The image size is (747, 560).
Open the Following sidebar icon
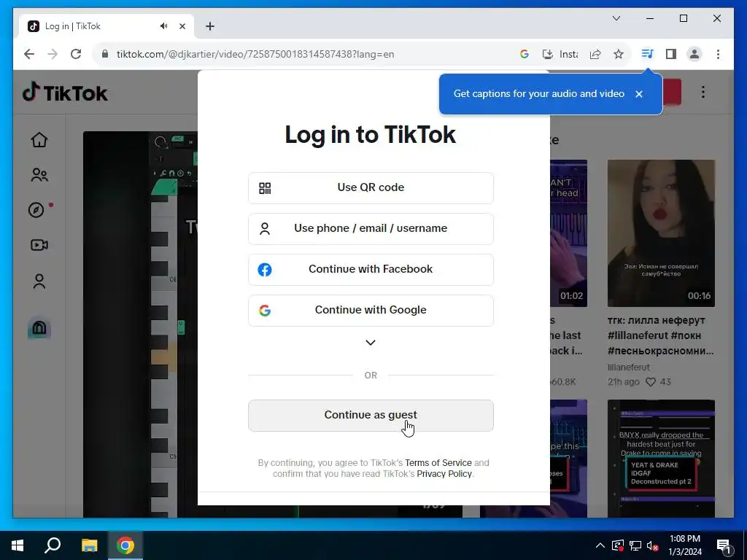(x=39, y=175)
